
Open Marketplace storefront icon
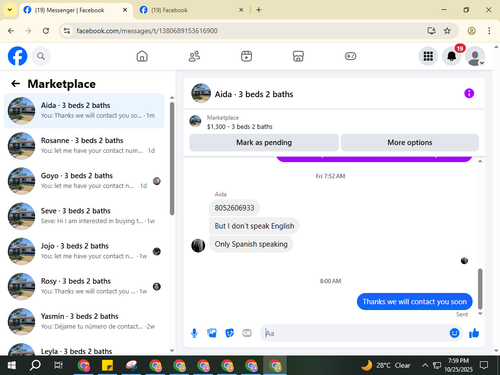(x=298, y=56)
